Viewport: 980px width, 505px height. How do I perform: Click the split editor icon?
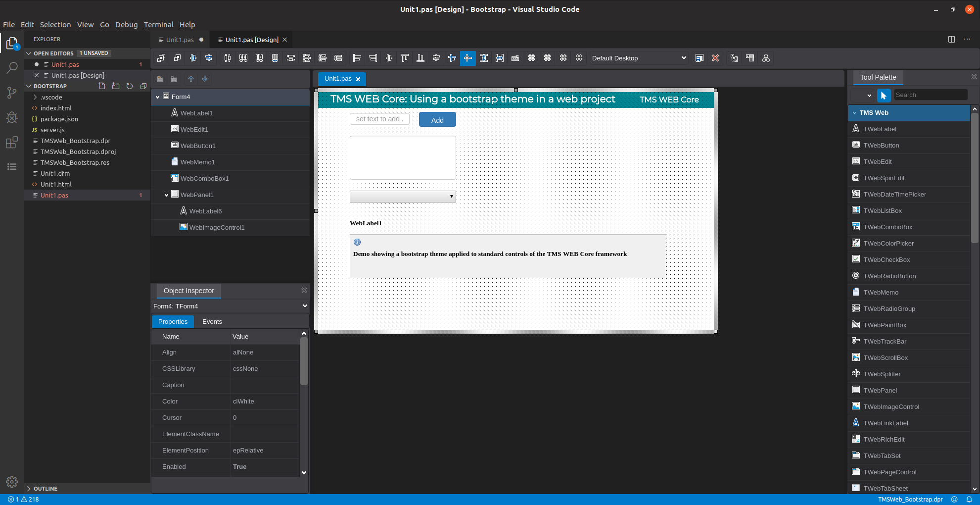click(951, 39)
